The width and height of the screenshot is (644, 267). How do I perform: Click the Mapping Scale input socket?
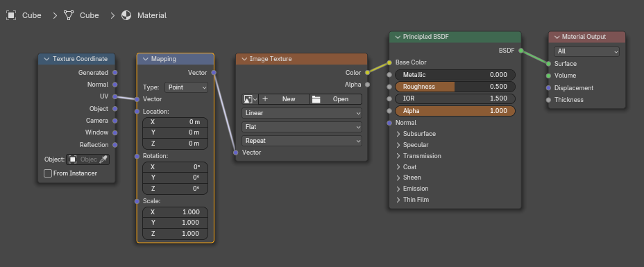coord(137,201)
